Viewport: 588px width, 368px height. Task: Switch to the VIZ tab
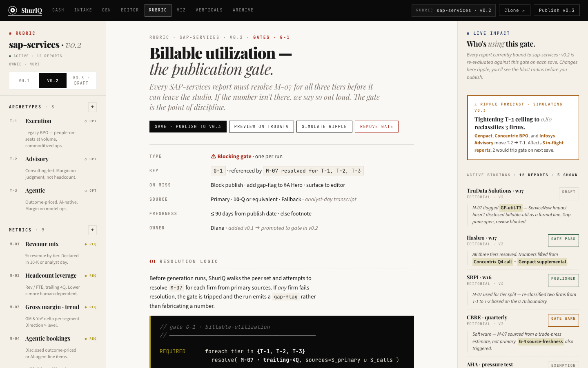(181, 10)
